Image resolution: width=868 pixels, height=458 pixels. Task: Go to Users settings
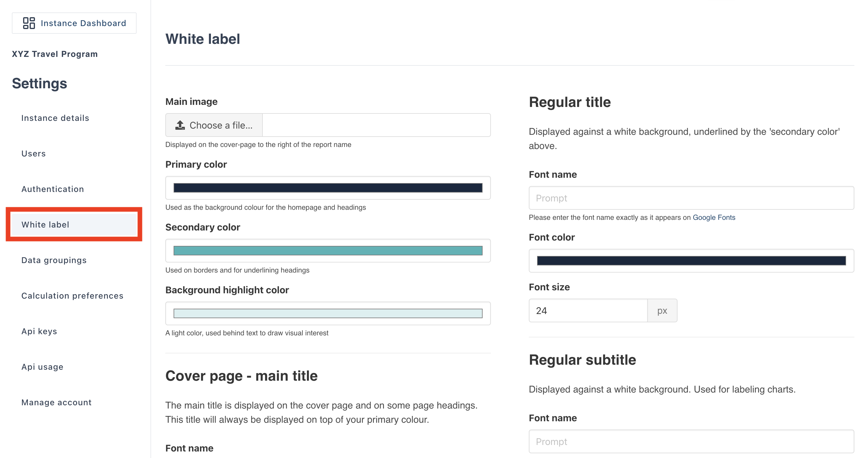pyautogui.click(x=33, y=154)
